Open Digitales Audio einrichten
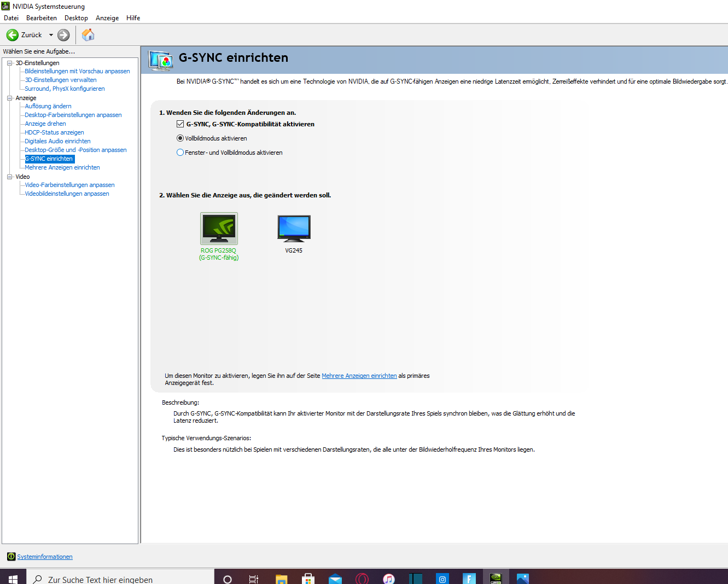The image size is (728, 584). click(57, 141)
